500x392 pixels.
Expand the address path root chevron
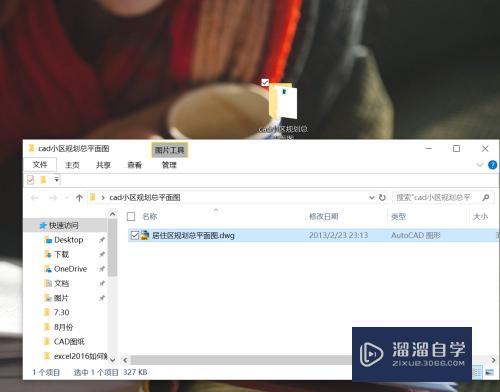pos(103,198)
